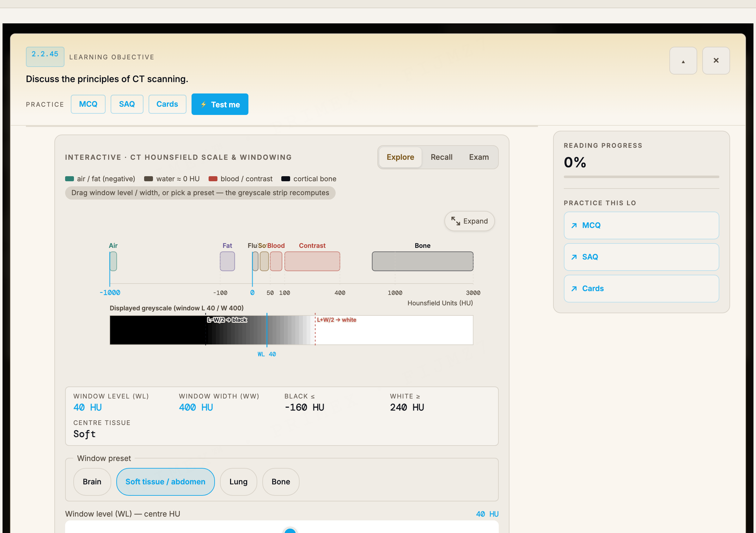
Task: Click the 'Discuss the principles of CT scanning' heading
Action: 107,79
